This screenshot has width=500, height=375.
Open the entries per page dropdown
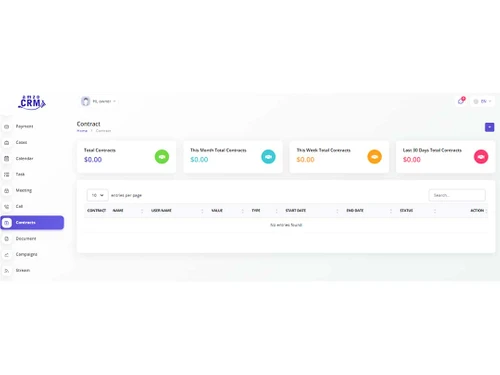[x=98, y=195]
